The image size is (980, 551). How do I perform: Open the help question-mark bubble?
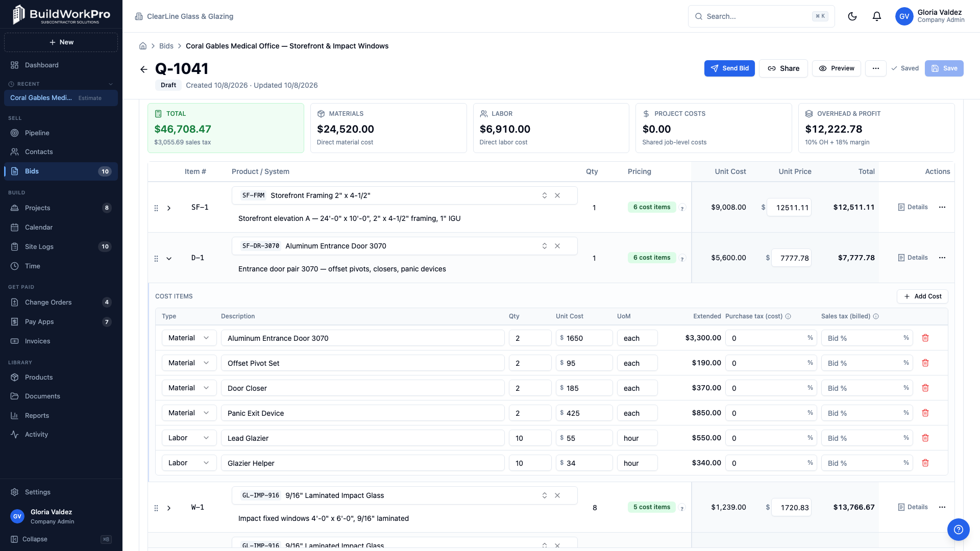point(958,529)
